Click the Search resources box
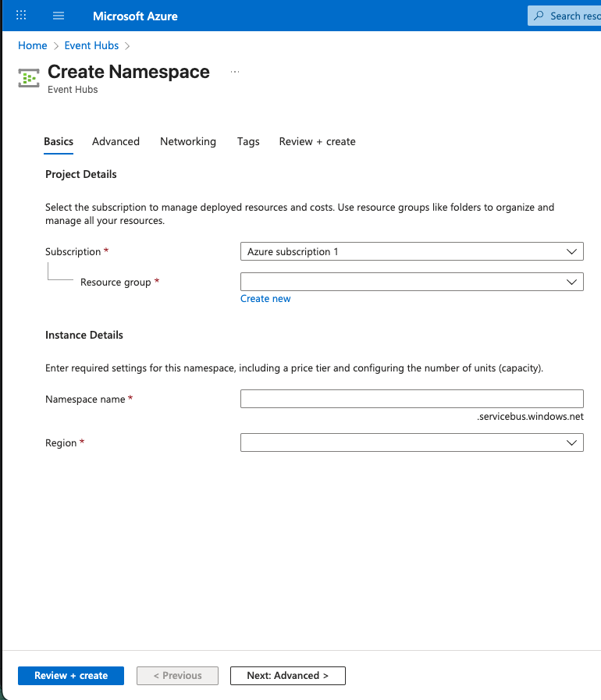601x700 pixels. click(x=564, y=16)
